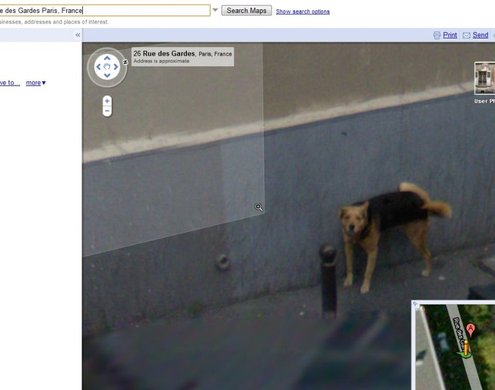
Task: Click the red marker on mini map
Action: coord(470,329)
